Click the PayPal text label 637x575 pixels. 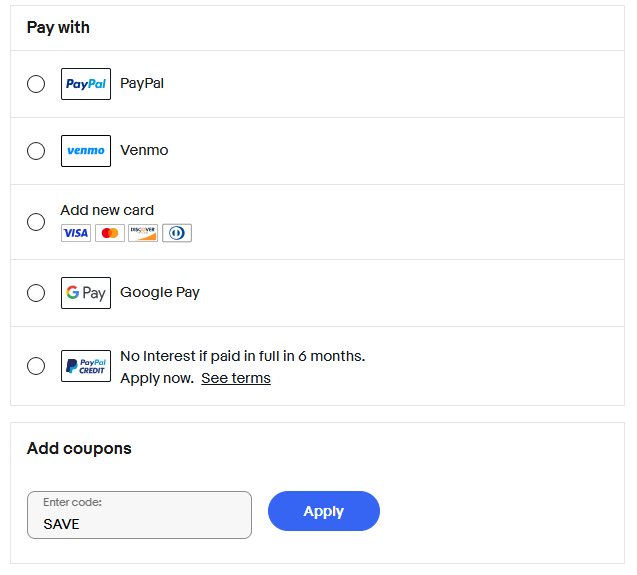(142, 84)
